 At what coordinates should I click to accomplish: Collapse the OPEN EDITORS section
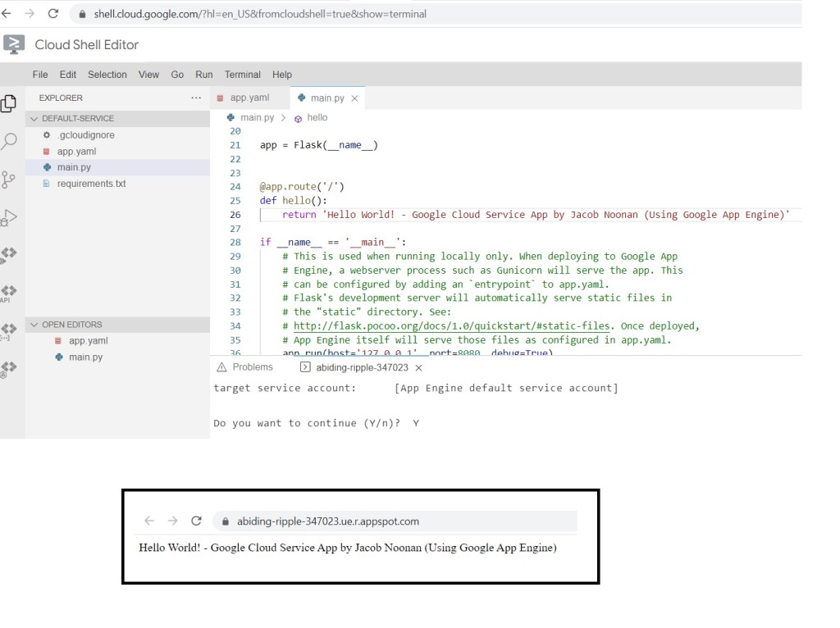[x=34, y=325]
